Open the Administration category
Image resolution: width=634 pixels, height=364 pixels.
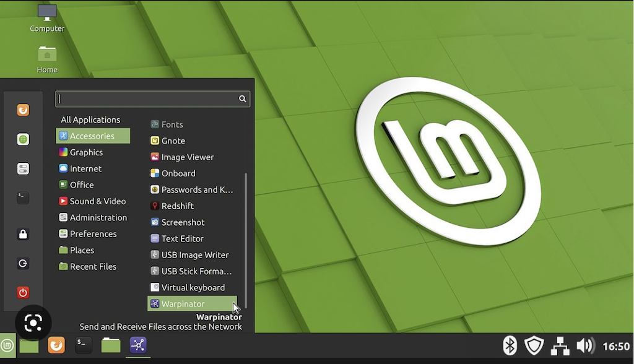(98, 217)
